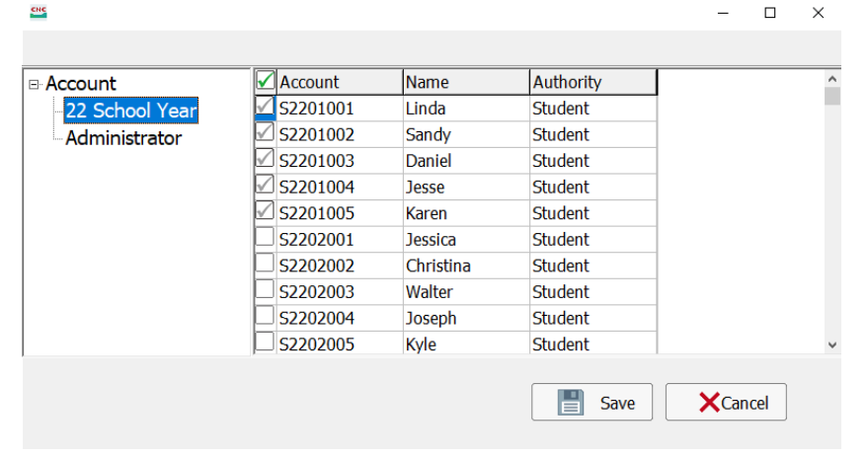Click the vertical scrollbar thumb
868x459 pixels.
(x=832, y=96)
